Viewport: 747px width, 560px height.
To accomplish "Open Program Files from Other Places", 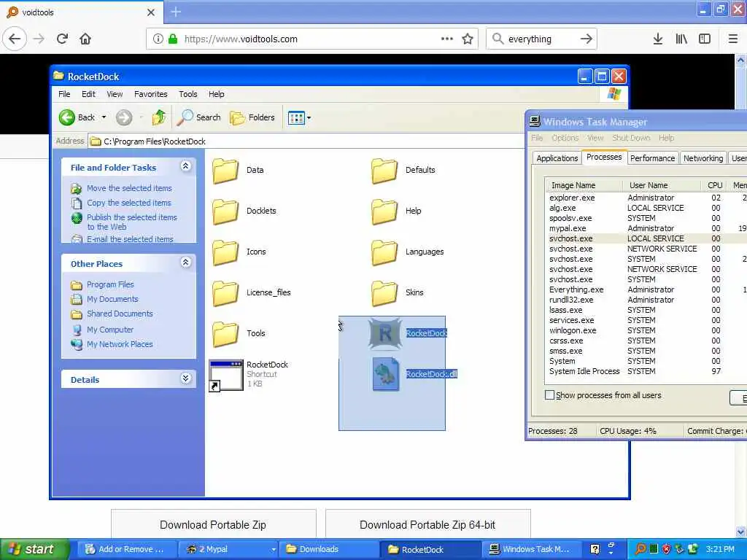I will click(x=110, y=284).
